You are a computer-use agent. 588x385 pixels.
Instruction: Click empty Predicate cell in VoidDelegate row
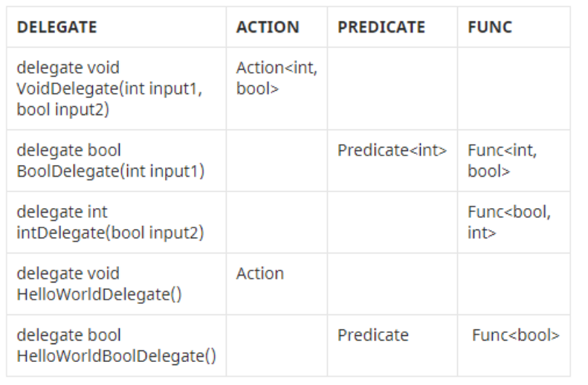click(x=392, y=89)
